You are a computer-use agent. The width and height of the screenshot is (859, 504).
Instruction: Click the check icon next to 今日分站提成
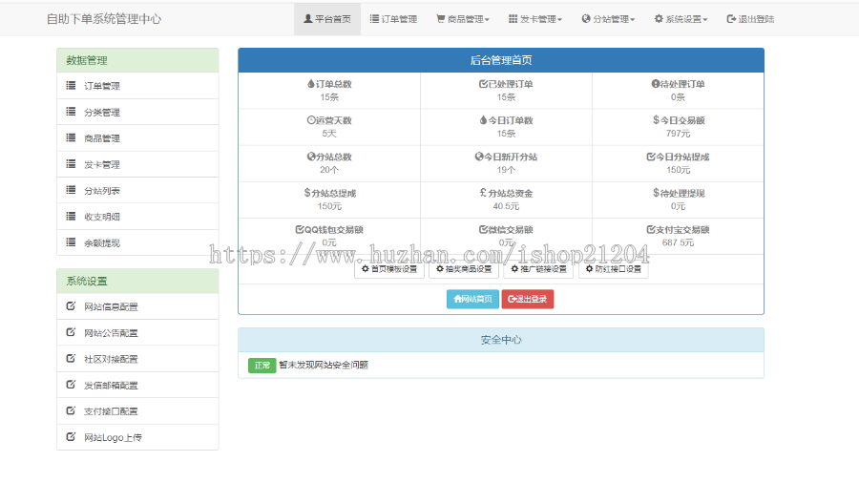[x=651, y=157]
